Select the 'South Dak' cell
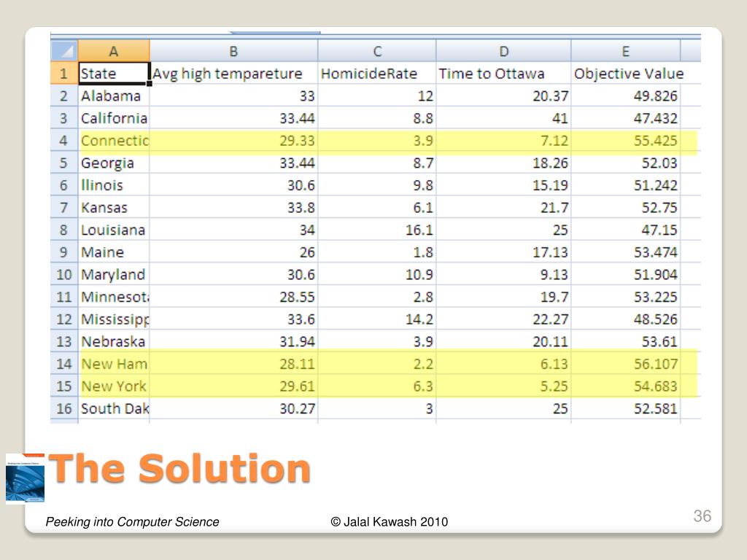The width and height of the screenshot is (747, 560). 114,408
